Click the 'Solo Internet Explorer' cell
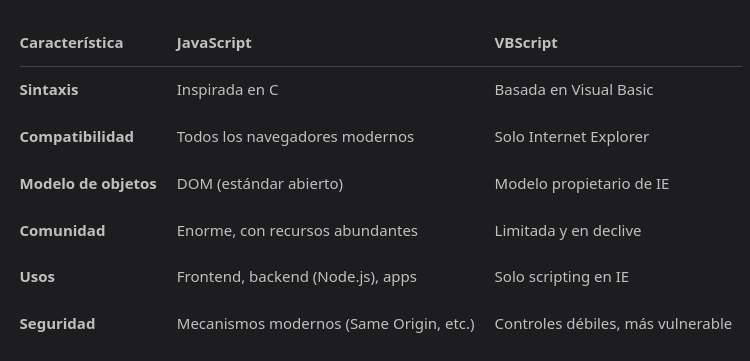The height and width of the screenshot is (361, 750). (572, 137)
